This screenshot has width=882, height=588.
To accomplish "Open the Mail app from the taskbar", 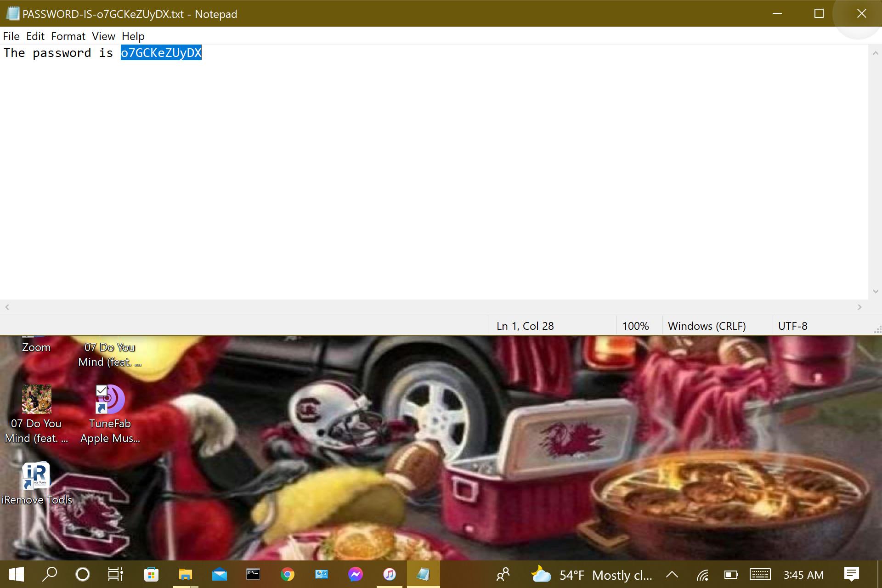I will point(220,574).
